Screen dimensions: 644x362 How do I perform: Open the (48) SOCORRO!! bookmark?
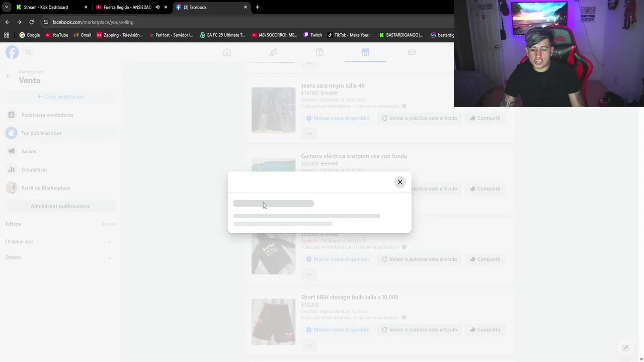point(275,35)
